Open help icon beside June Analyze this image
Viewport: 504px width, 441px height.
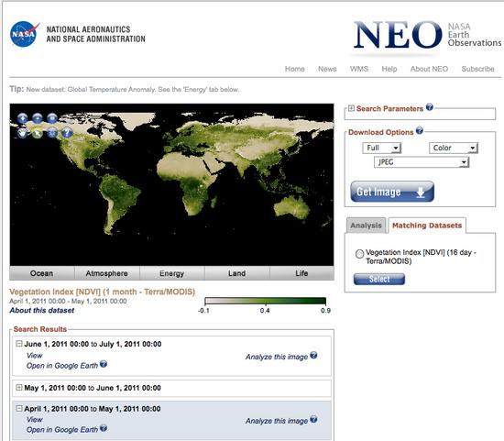(x=313, y=355)
